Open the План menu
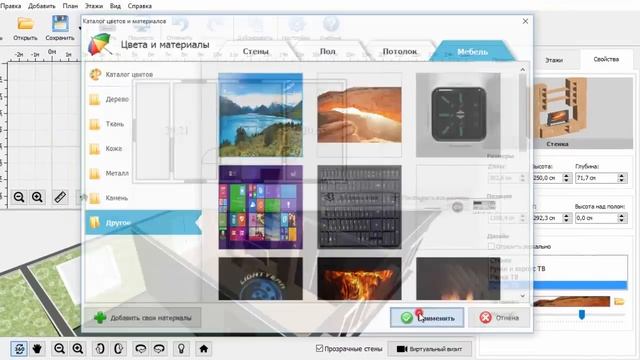640x360 pixels. pos(70,6)
